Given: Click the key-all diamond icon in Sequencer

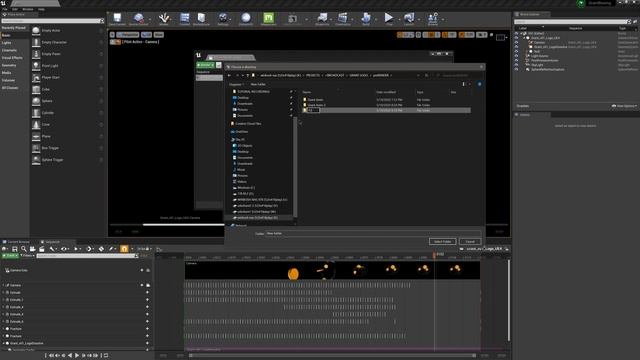Looking at the screenshot, I should point(101,249).
